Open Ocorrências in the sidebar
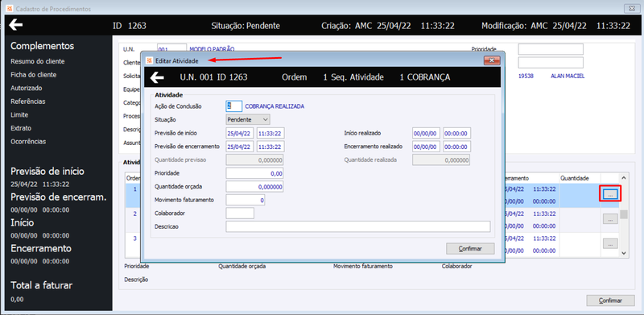 coord(28,142)
